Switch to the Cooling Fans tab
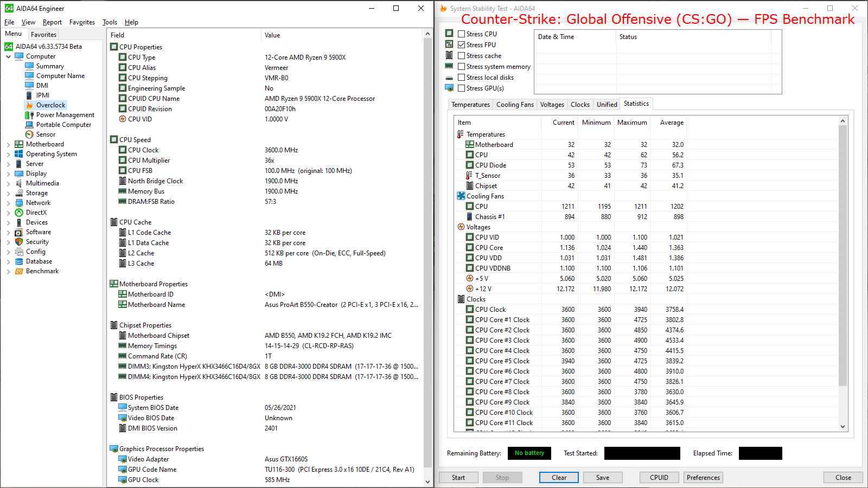 point(514,105)
